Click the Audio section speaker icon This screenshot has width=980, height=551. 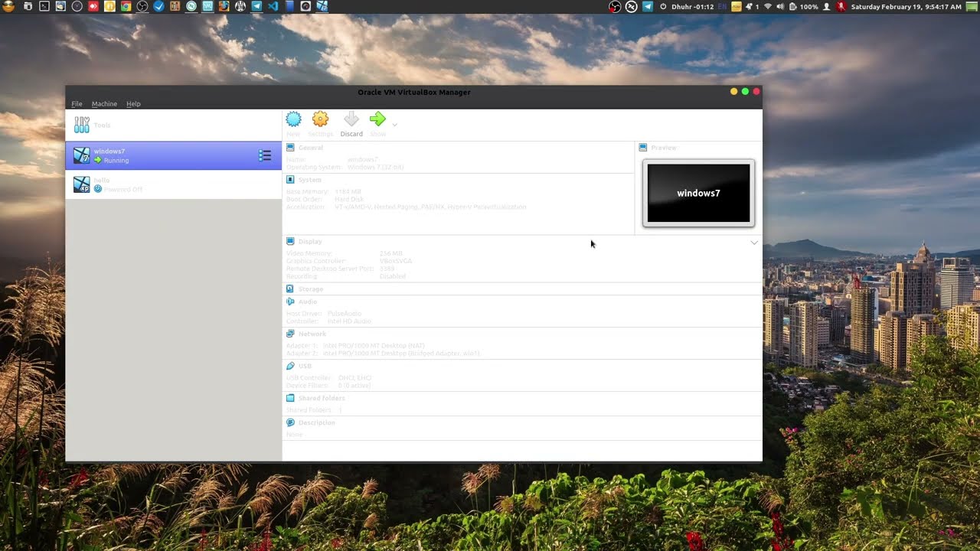click(x=290, y=302)
